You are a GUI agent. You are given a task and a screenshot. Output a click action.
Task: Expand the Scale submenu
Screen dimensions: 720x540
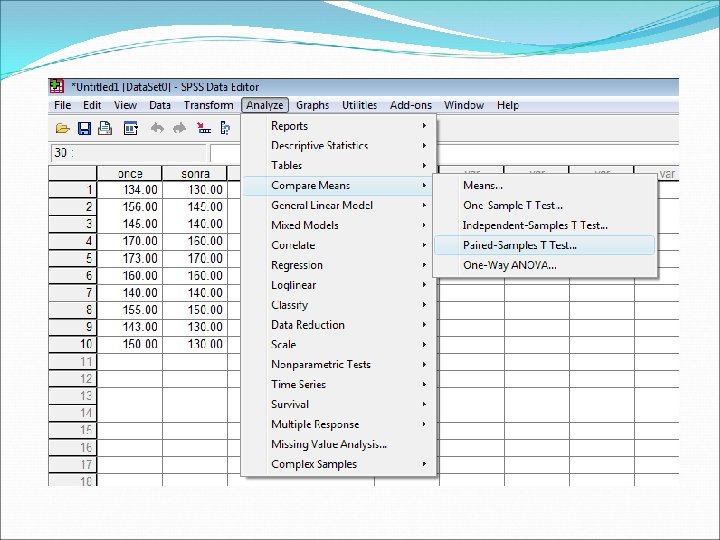pos(339,344)
